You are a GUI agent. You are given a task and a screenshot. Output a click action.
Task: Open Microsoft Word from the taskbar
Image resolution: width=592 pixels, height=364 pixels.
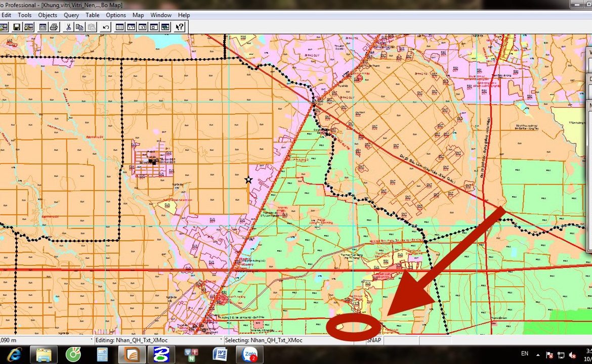pos(220,354)
